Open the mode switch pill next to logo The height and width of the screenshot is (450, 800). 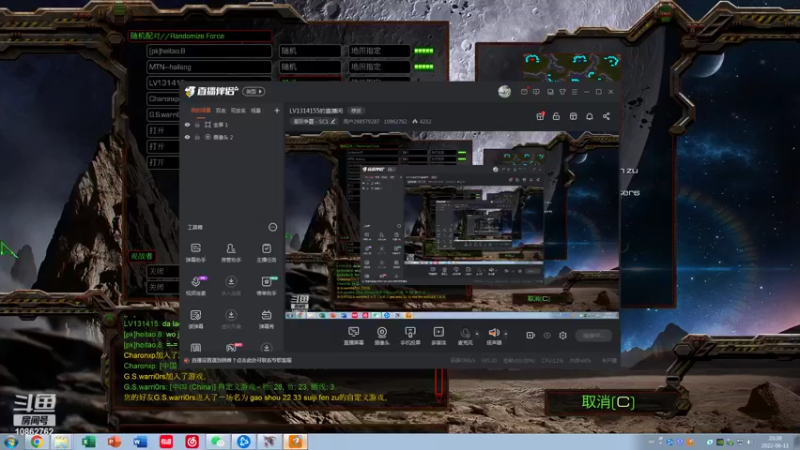[254, 91]
